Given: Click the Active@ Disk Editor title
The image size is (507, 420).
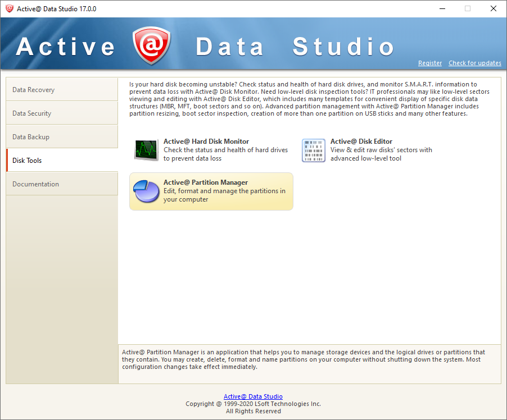Looking at the screenshot, I should coord(361,141).
